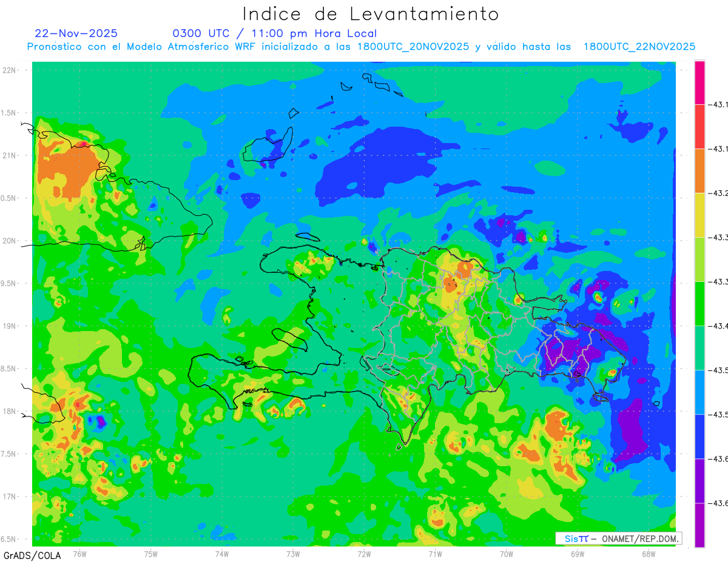Select the dark blue swatch in the color bar
The width and height of the screenshot is (728, 562).
699,437
